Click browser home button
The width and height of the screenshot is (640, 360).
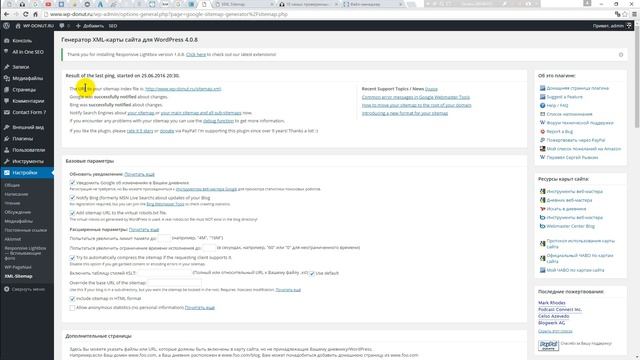(36, 14)
